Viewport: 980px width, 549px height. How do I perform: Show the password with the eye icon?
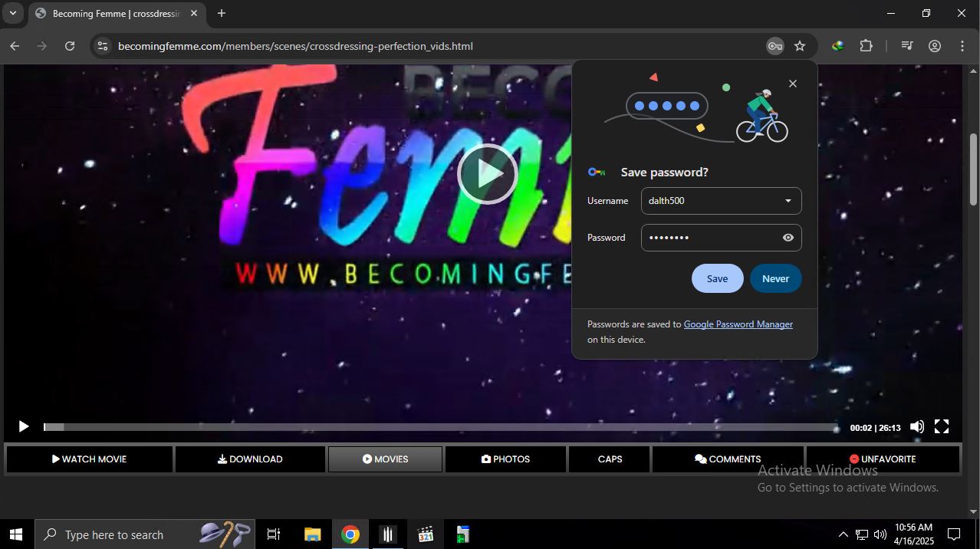pos(788,238)
